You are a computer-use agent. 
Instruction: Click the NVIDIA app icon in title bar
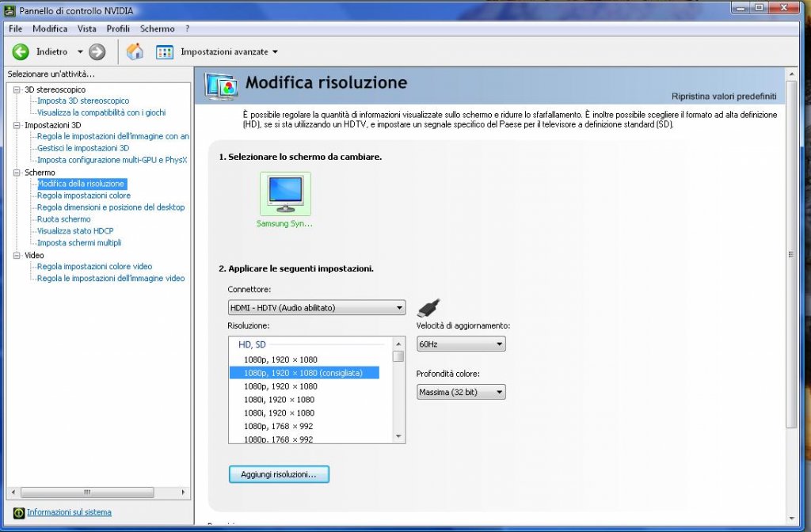10,10
